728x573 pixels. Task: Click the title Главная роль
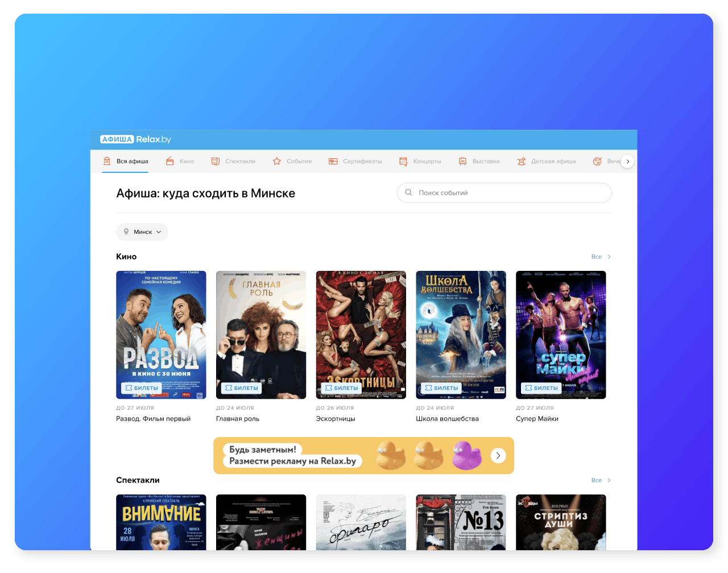pyautogui.click(x=238, y=419)
